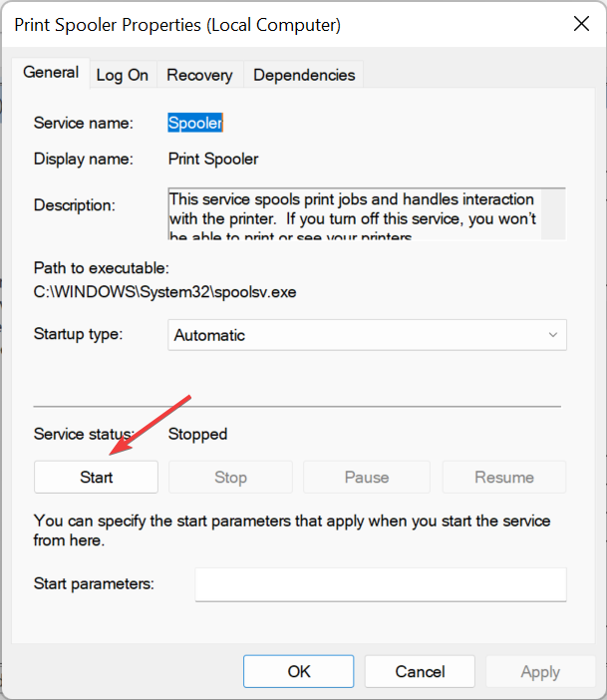The width and height of the screenshot is (607, 700).
Task: Click the Startup type chevron arrow
Action: pos(553,335)
